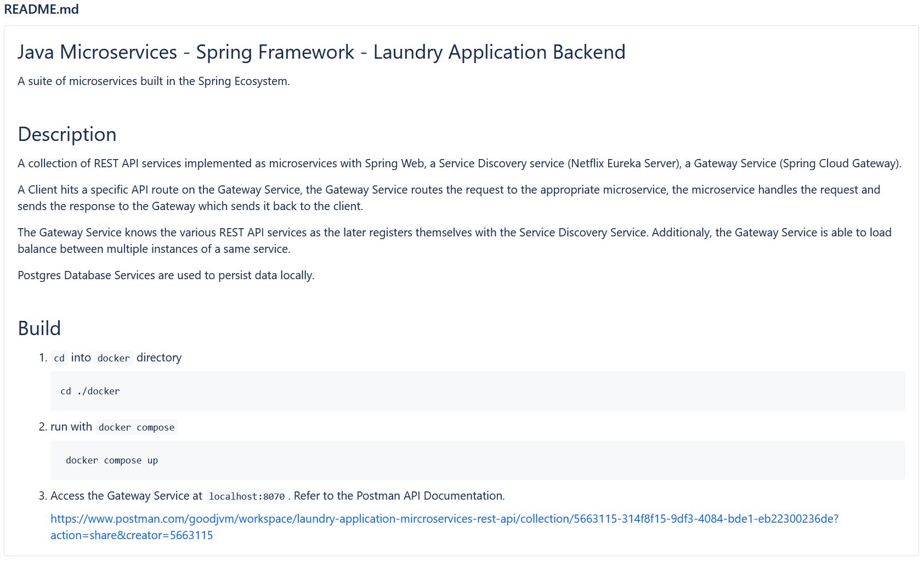Click the inline 'docker' code in step 1
Screen dimensions: 924x566
click(x=114, y=358)
